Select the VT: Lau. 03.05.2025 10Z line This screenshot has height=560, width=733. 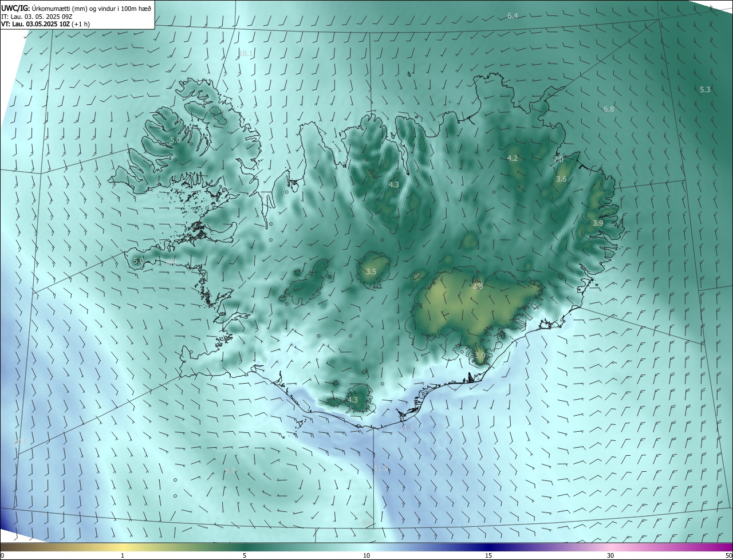click(45, 24)
